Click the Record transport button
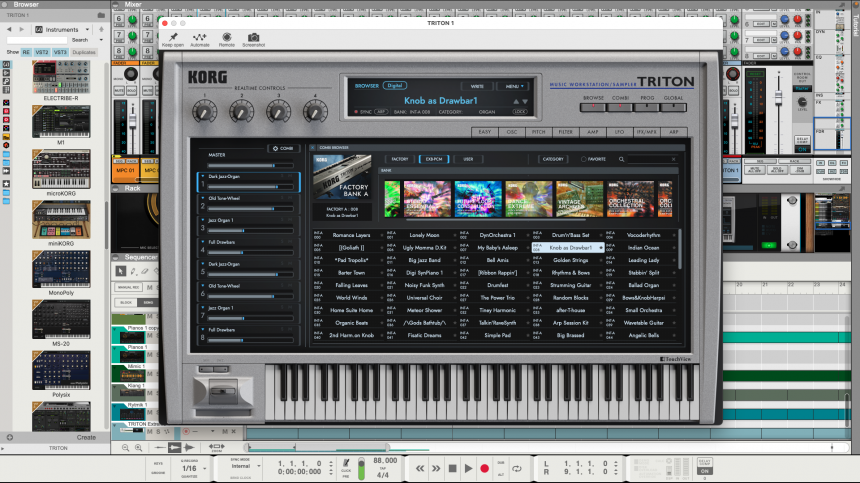 point(484,469)
